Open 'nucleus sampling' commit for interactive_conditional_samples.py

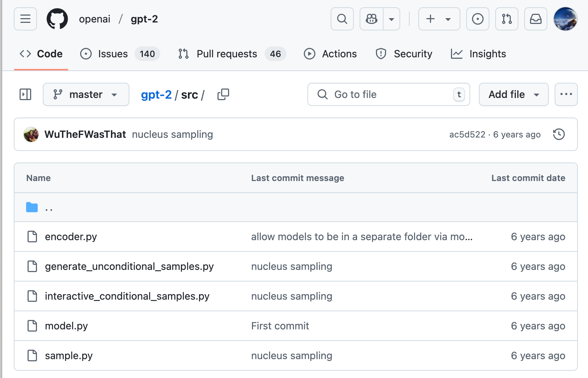coord(292,296)
